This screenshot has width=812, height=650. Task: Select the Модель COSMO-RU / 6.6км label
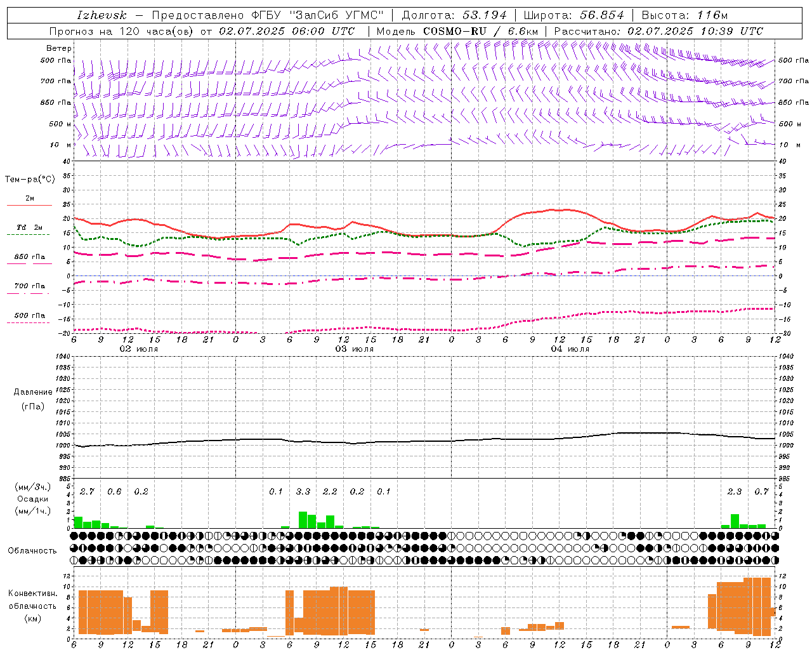pos(457,31)
